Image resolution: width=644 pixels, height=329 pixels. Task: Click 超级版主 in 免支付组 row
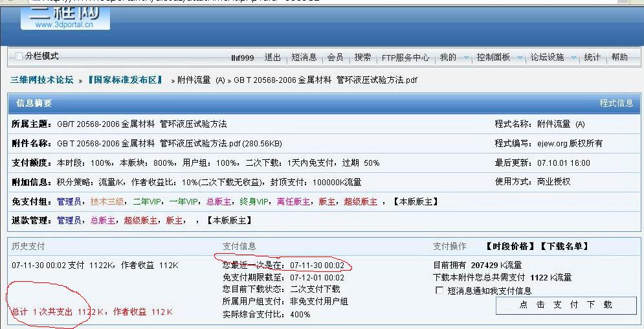point(361,201)
